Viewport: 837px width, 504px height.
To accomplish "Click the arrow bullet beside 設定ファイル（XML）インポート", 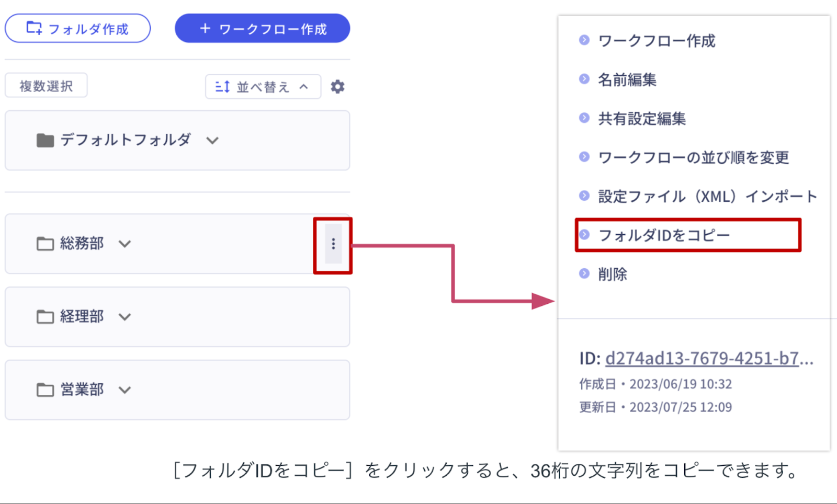I will 584,196.
